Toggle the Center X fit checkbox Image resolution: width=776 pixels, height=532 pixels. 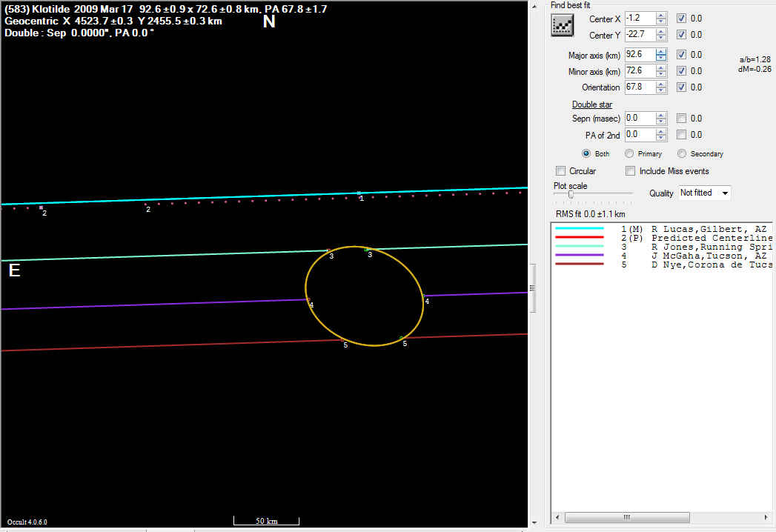[x=681, y=19]
